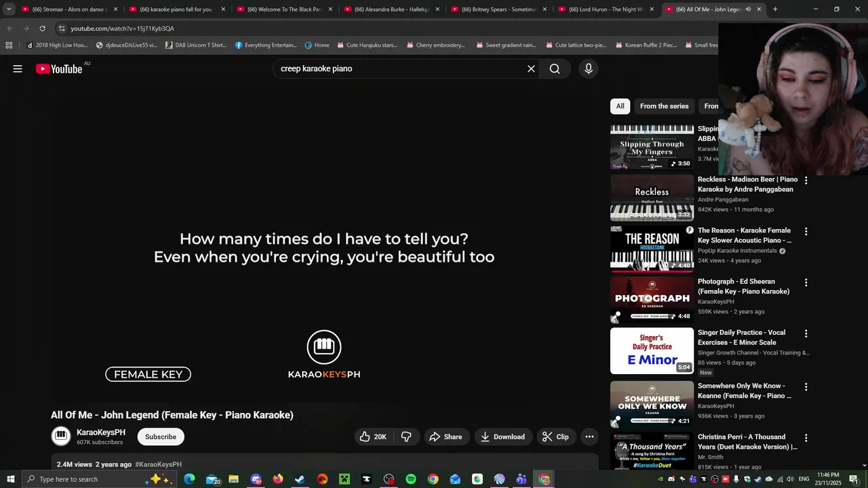Open the YouTube hamburger guide menu

pyautogui.click(x=18, y=68)
